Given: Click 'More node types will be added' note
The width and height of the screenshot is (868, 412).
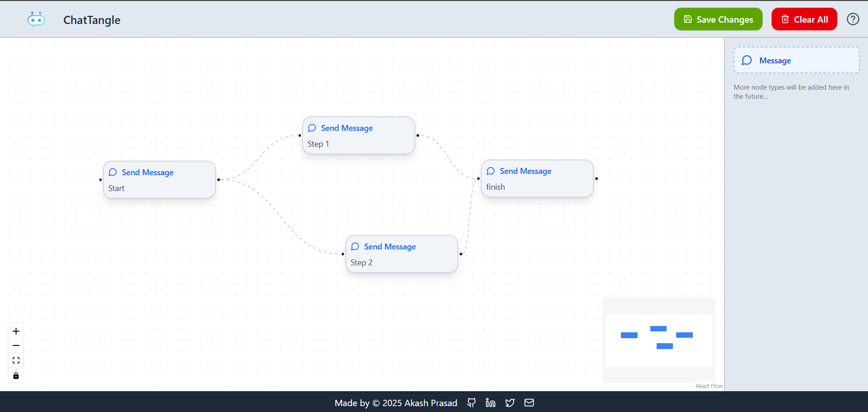Looking at the screenshot, I should point(791,91).
